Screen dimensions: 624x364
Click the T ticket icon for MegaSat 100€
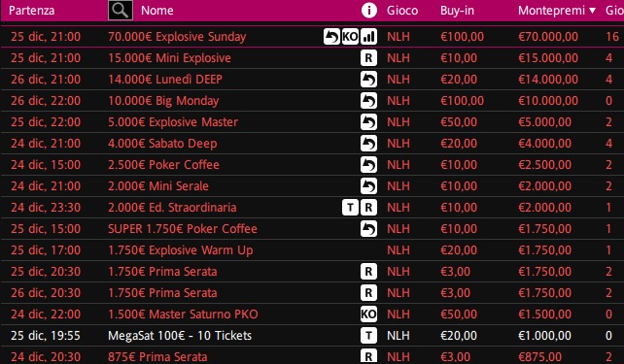pyautogui.click(x=369, y=336)
